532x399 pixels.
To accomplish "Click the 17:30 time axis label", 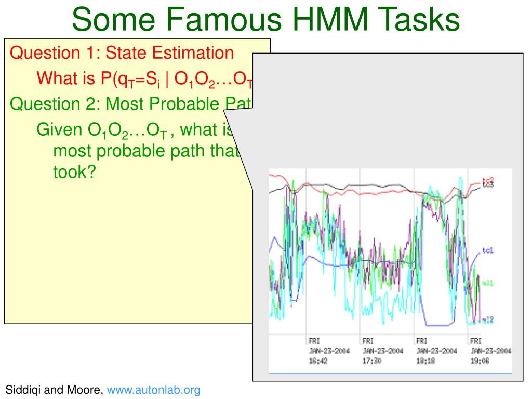I will 372,361.
